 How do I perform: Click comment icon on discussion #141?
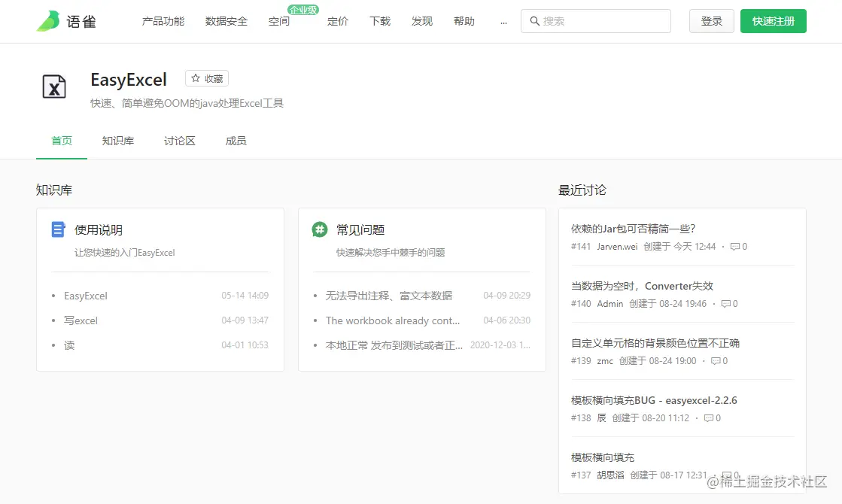click(x=734, y=247)
